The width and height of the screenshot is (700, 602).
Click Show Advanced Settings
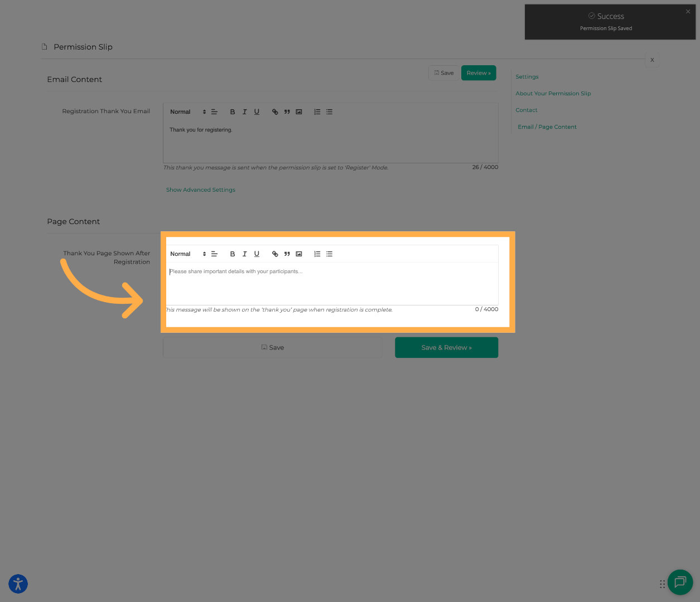(200, 190)
